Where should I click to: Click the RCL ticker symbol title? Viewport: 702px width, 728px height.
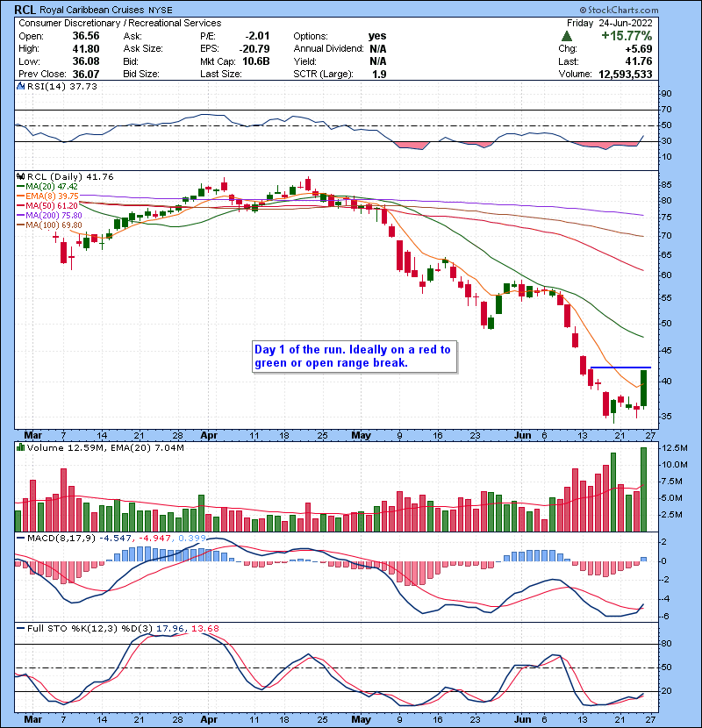tap(25, 10)
